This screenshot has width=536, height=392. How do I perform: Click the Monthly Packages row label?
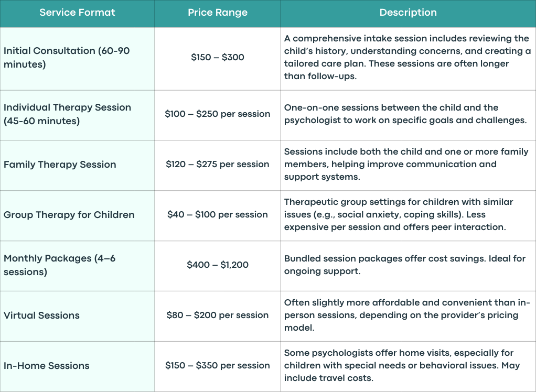[59, 265]
